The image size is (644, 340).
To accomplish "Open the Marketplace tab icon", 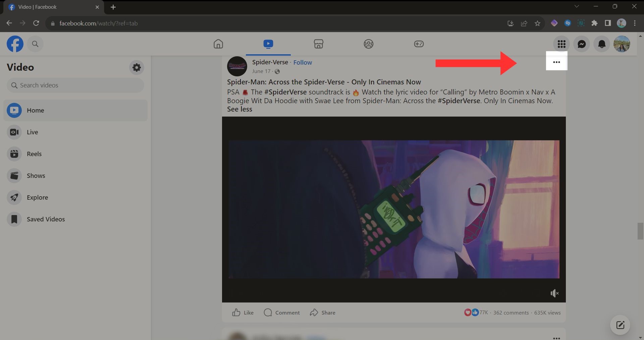I will click(x=319, y=44).
